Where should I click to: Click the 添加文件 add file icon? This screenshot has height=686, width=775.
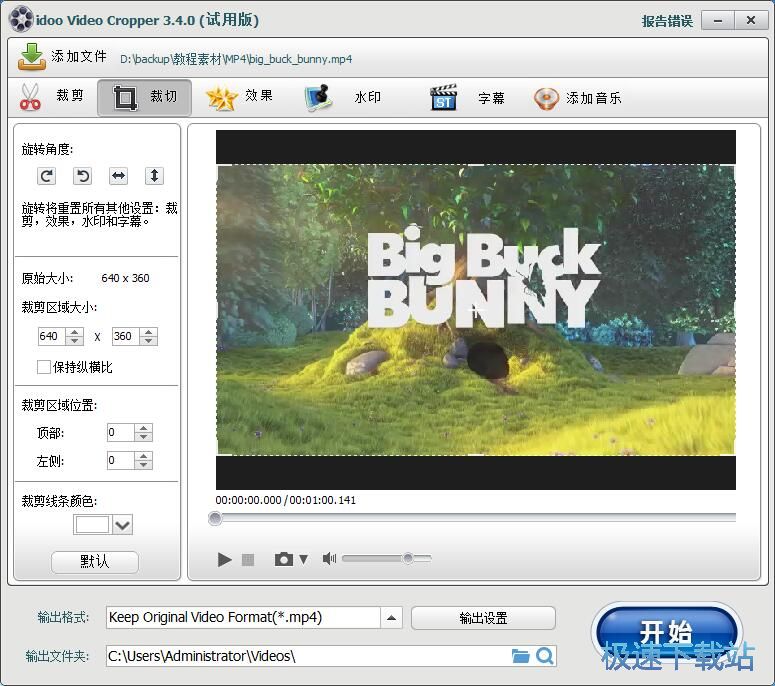coord(32,56)
